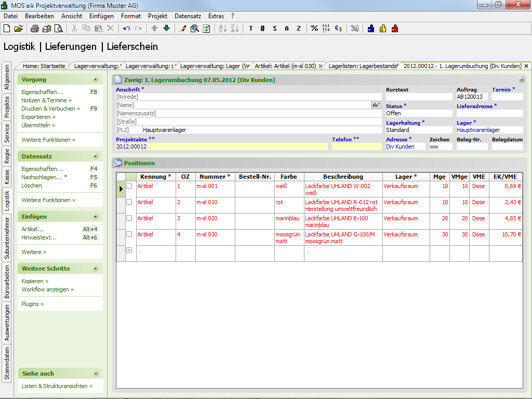
Task: Toggle the checkbox on row m-sl 030
Action: click(129, 234)
